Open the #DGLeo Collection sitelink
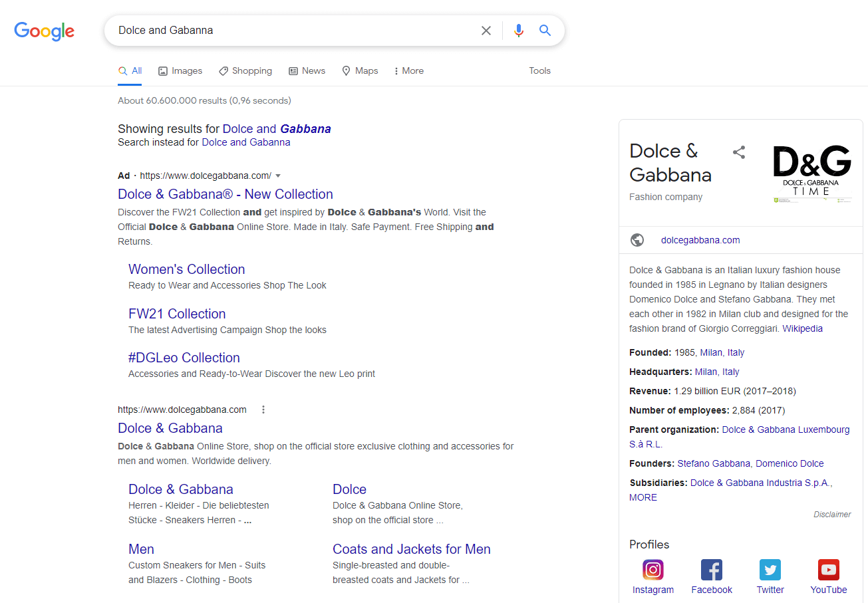The image size is (868, 603). (x=184, y=358)
